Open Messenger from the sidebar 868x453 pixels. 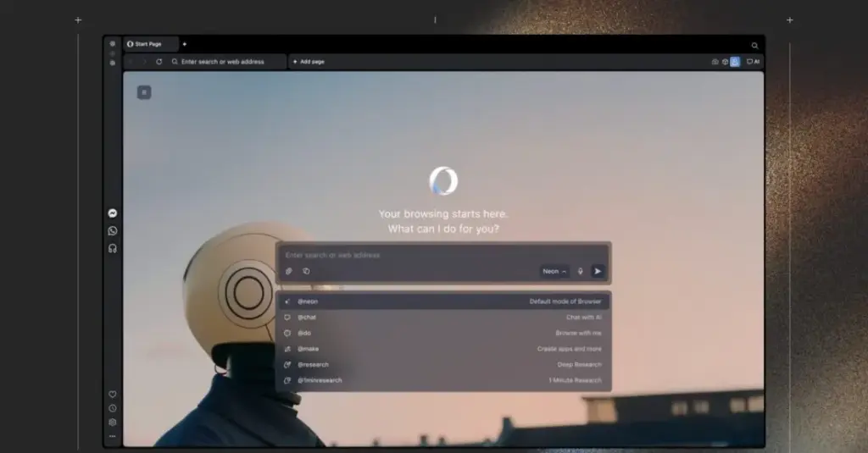pos(113,213)
